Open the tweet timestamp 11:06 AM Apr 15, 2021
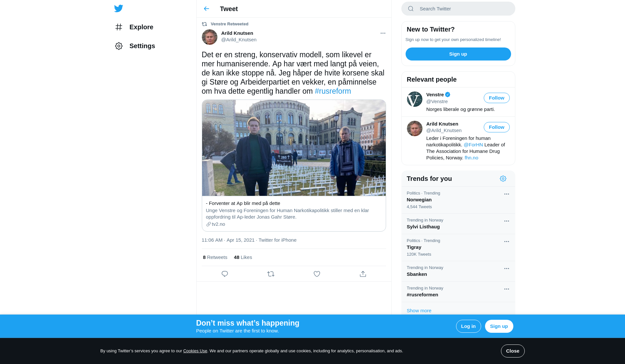This screenshot has height=364, width=625. [228, 240]
